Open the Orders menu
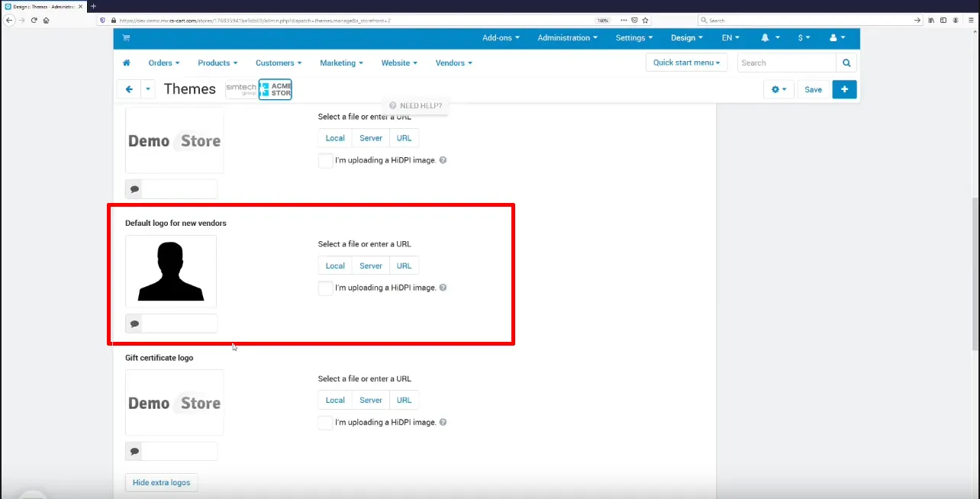The height and width of the screenshot is (499, 980). point(164,63)
